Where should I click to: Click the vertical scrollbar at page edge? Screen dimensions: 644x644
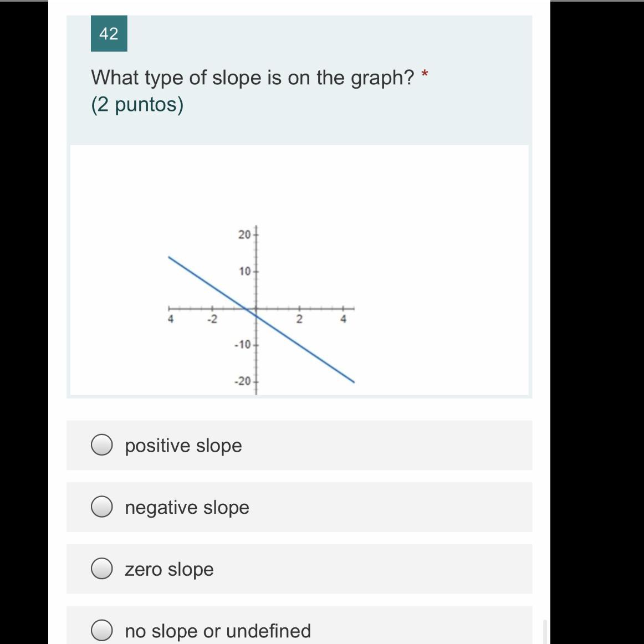(x=545, y=631)
